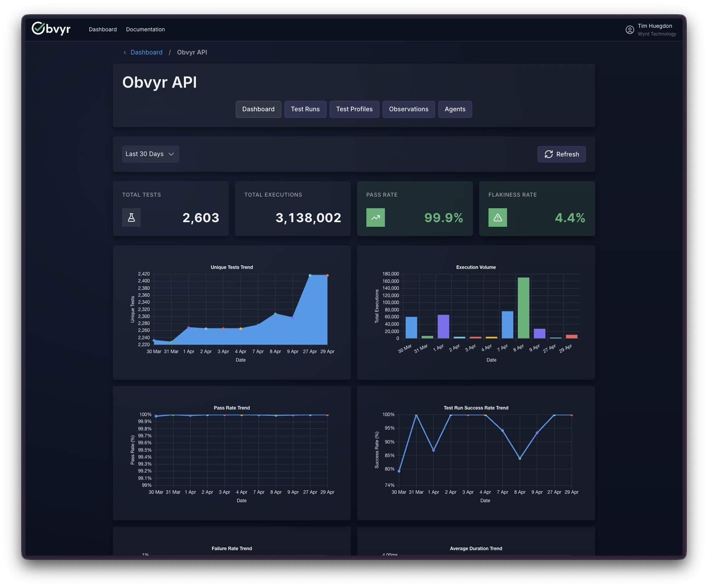Click the Total Tests value 2,603
This screenshot has height=588, width=708.
point(201,218)
